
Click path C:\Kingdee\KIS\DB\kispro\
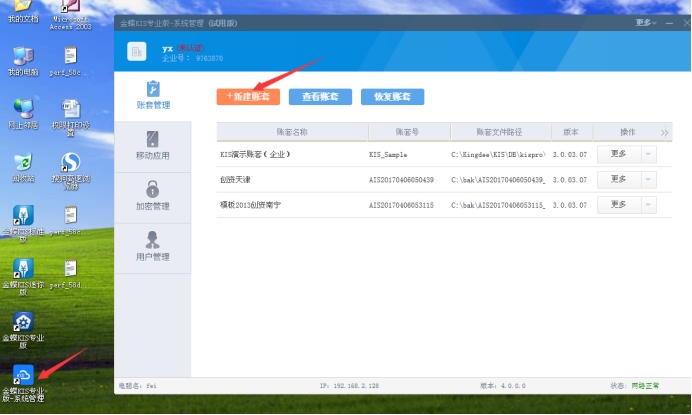pyautogui.click(x=498, y=155)
